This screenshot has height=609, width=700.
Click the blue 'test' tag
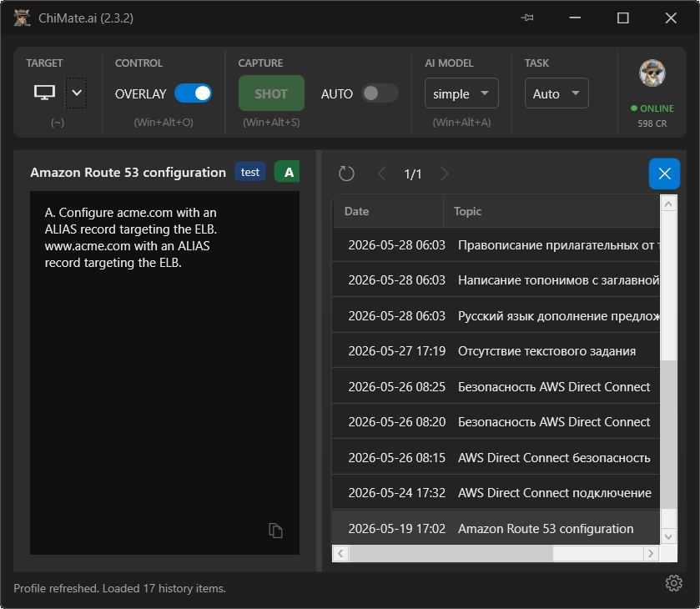click(x=250, y=172)
